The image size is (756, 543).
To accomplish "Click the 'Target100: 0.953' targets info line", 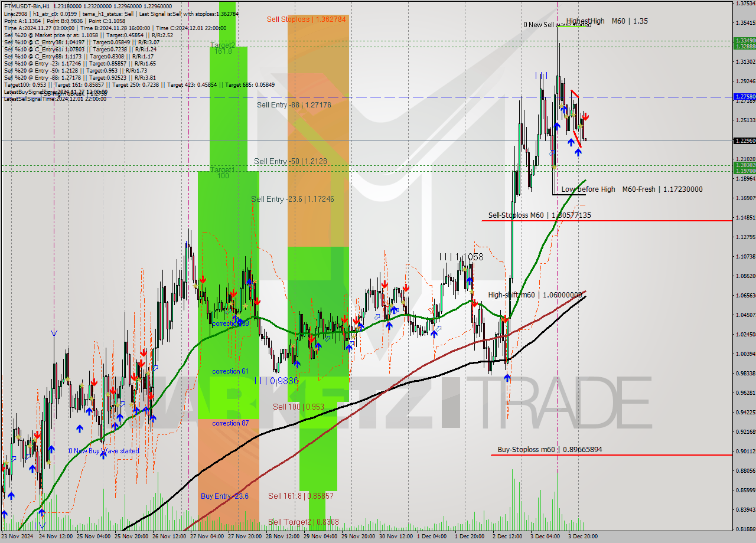I will click(x=139, y=85).
